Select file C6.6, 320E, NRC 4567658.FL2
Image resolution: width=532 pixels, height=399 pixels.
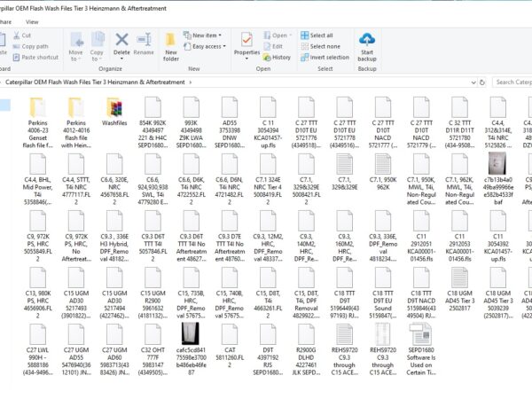point(114,179)
